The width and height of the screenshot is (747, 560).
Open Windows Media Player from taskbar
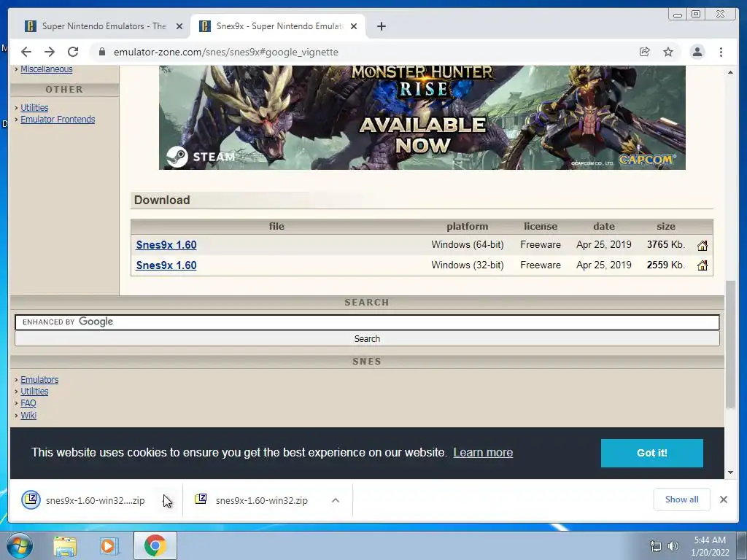coord(109,546)
